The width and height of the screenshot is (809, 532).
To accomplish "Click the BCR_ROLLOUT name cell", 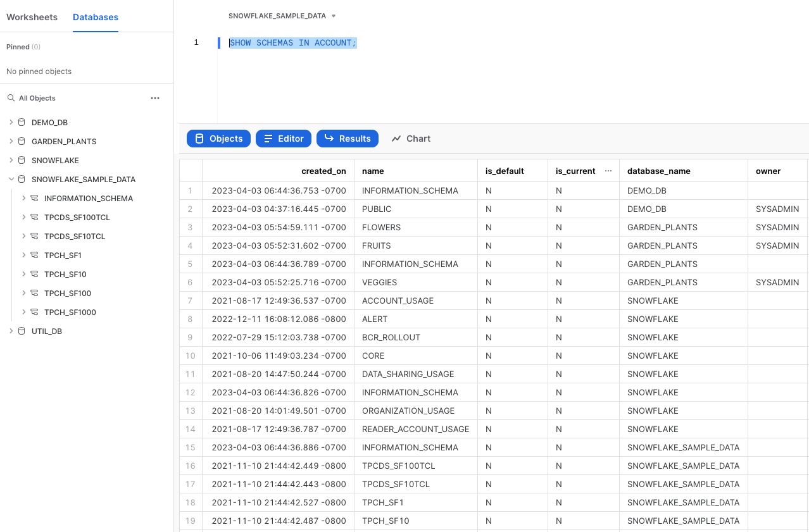I will point(415,337).
